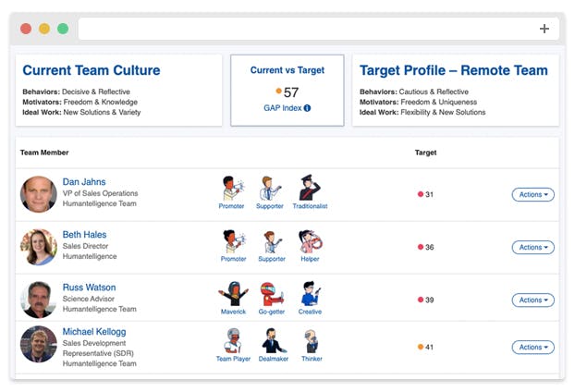Expand Actions menu for Beth Hales
This screenshot has height=392, width=575.
click(532, 247)
